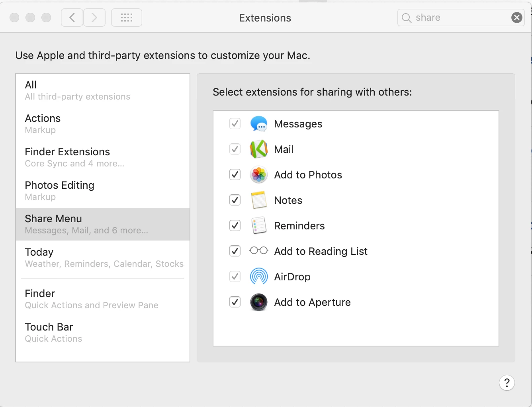
Task: Click the red close window button
Action: point(14,18)
